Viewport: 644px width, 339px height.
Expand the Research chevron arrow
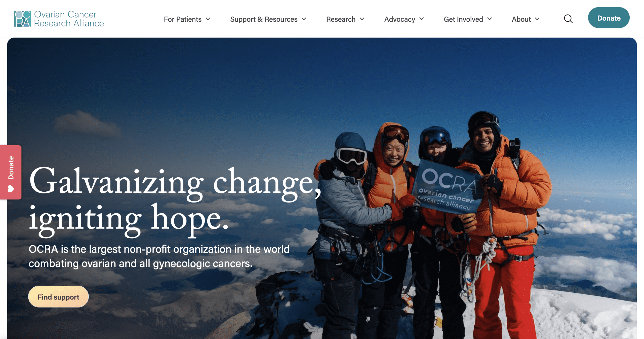pyautogui.click(x=362, y=19)
